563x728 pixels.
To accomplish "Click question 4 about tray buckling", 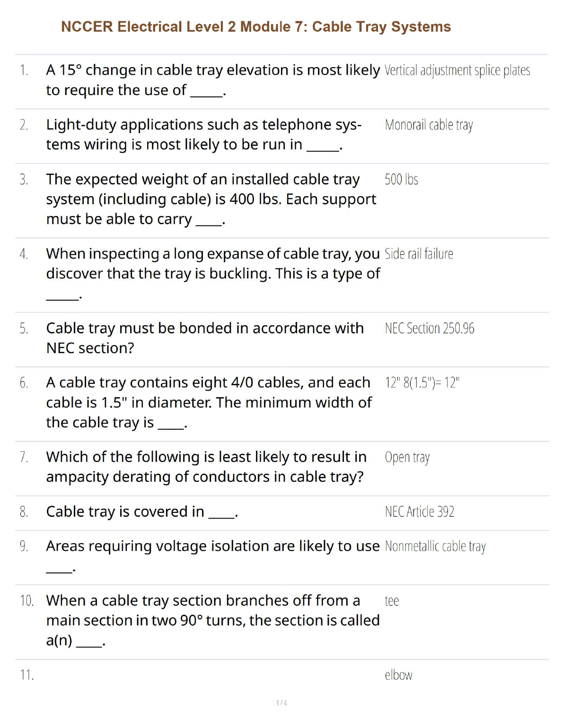I will [212, 264].
